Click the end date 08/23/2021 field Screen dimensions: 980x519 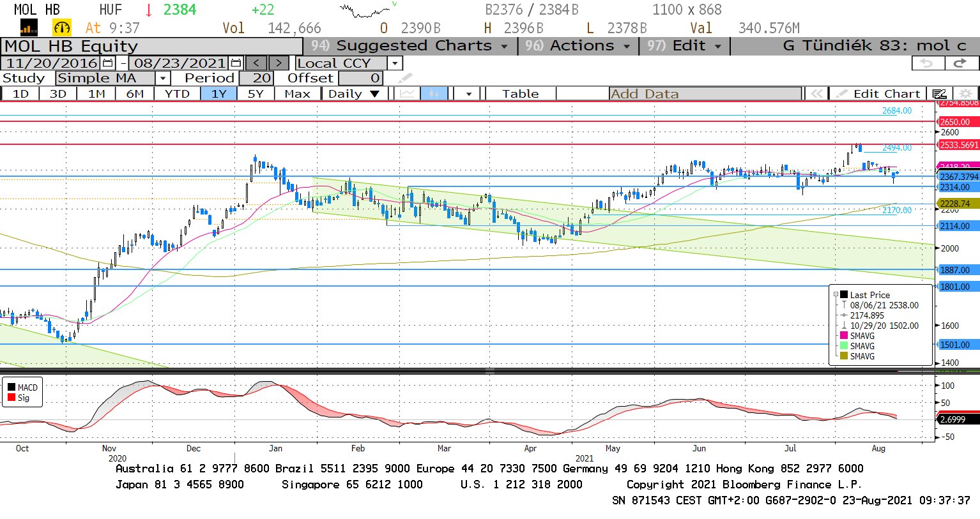pos(180,63)
